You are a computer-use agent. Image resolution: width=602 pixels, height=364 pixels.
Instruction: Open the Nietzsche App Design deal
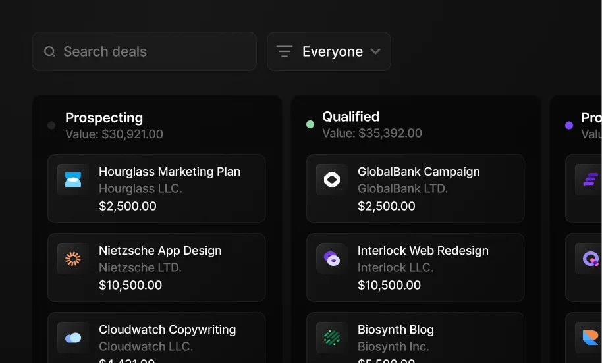[x=160, y=251]
